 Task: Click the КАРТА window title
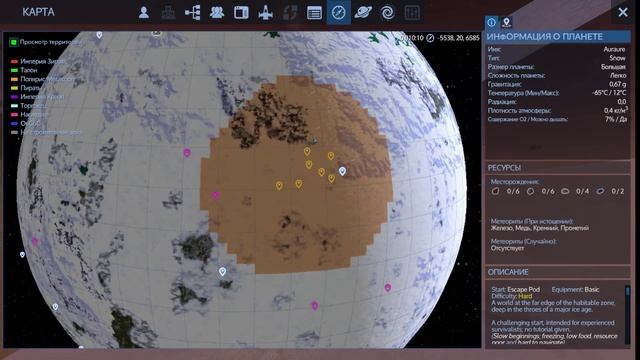pyautogui.click(x=38, y=12)
